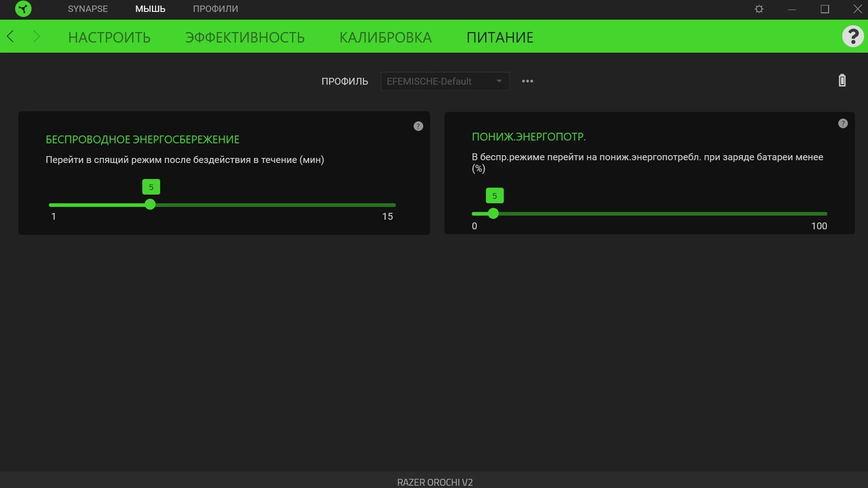Click the low power percentage slider handle

493,213
